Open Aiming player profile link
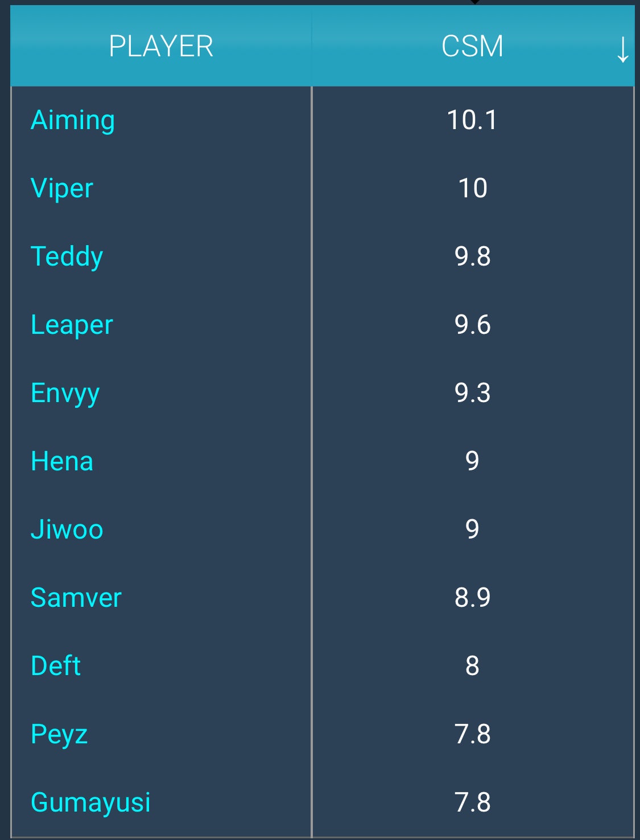The image size is (640, 840). pyautogui.click(x=73, y=121)
